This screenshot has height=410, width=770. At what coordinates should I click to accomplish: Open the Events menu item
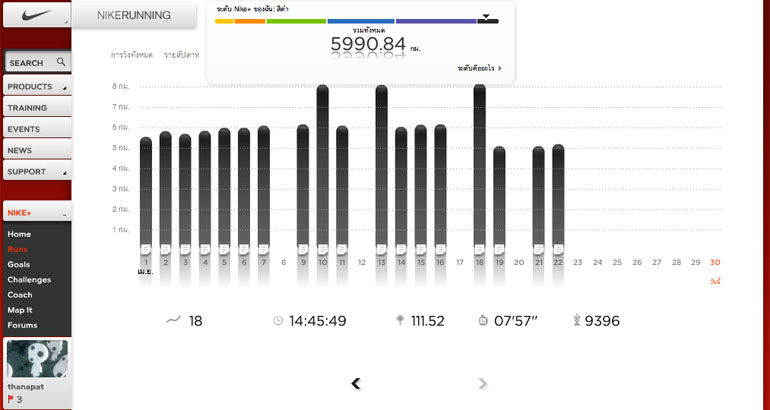click(x=36, y=129)
